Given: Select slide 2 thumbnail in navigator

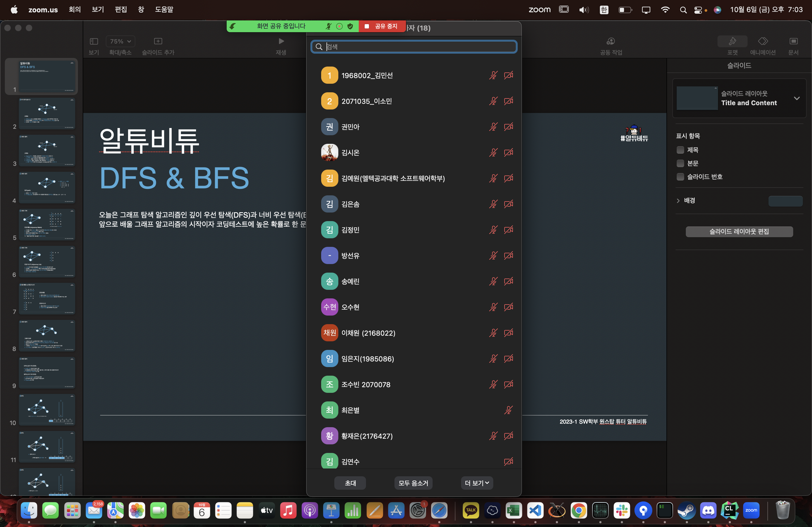Looking at the screenshot, I should 47,114.
